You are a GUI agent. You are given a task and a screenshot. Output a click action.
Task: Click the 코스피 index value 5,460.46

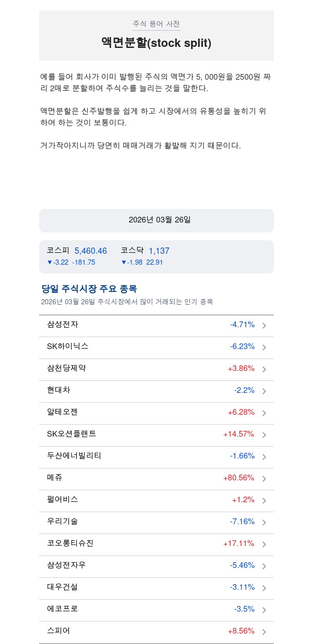(91, 251)
